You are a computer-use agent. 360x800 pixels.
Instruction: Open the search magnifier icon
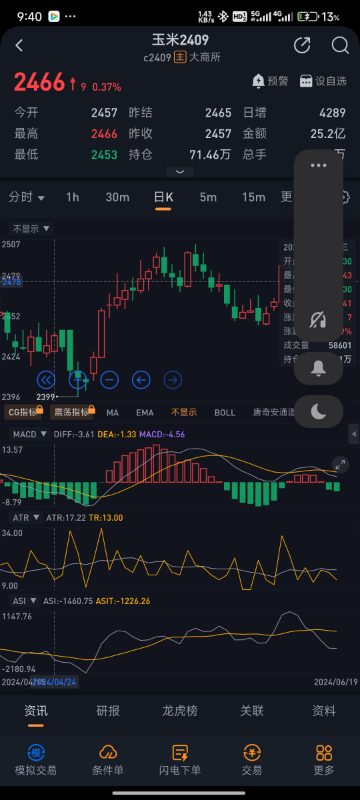point(340,45)
